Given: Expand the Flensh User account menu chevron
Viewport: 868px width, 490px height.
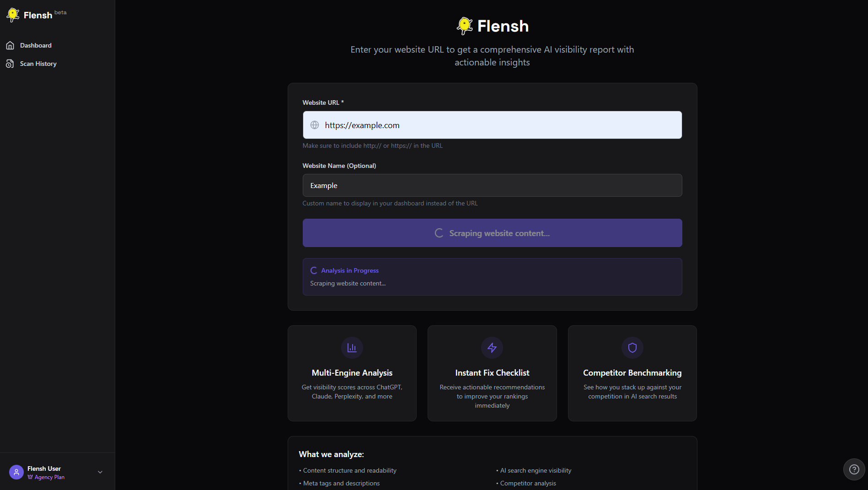Looking at the screenshot, I should [100, 472].
